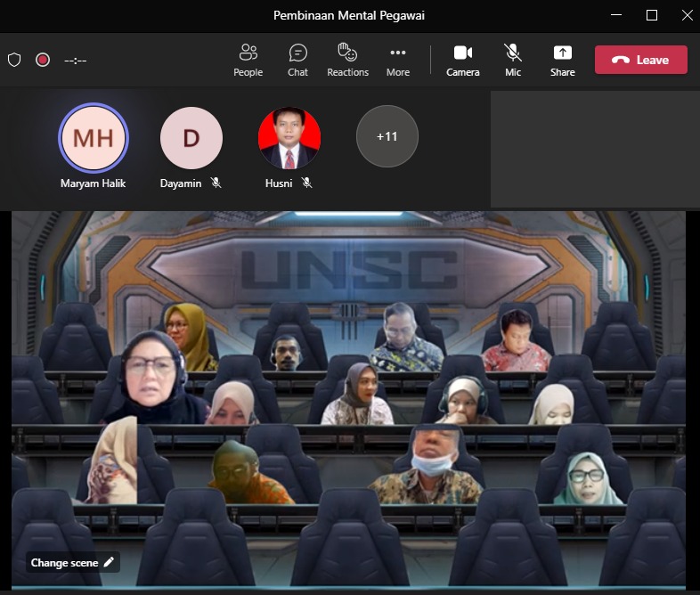700x595 pixels.
Task: Open the People panel
Action: point(248,60)
